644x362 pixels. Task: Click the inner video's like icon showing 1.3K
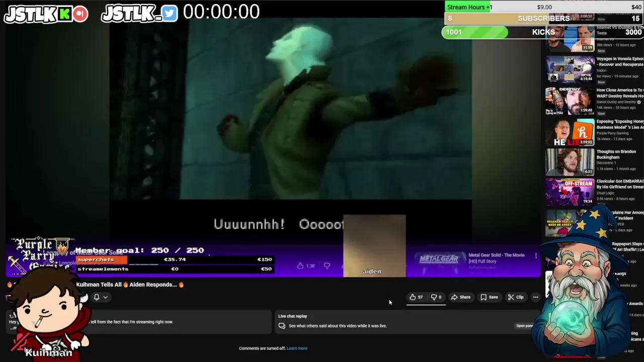point(300,265)
